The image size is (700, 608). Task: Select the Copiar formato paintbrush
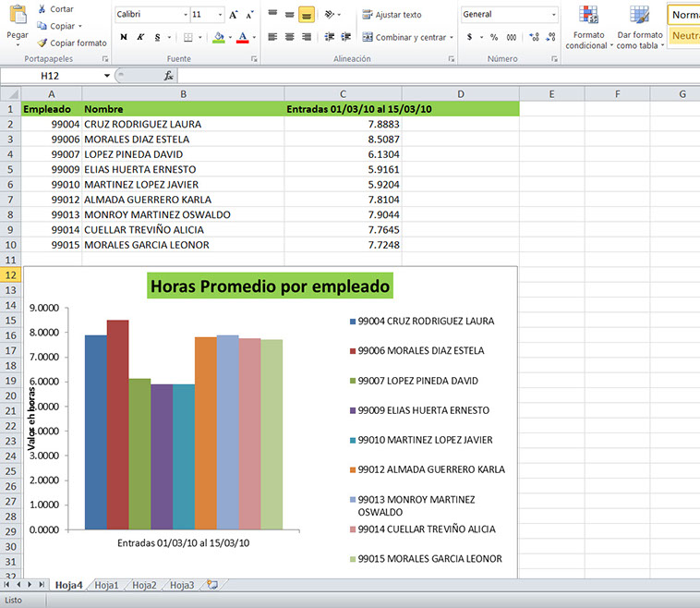[42, 43]
